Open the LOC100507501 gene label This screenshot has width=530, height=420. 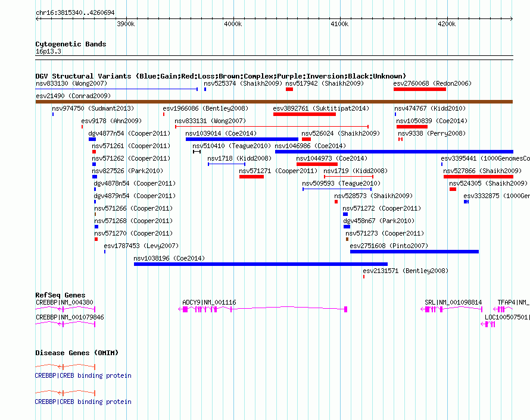click(x=507, y=317)
